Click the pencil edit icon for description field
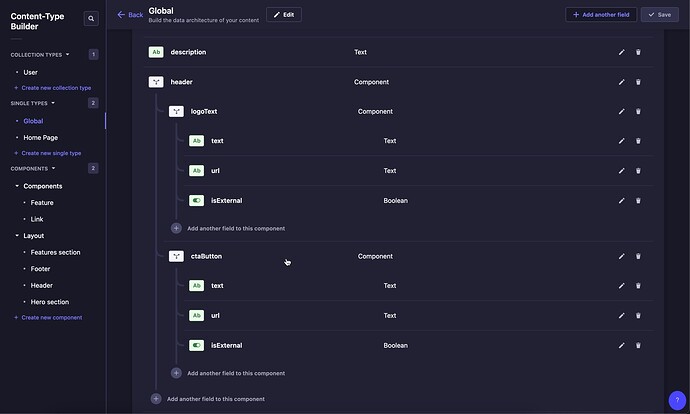 pyautogui.click(x=621, y=52)
